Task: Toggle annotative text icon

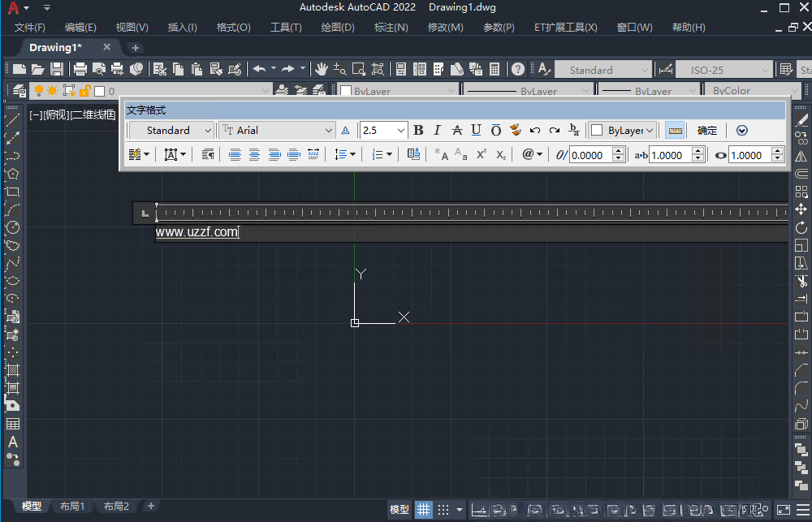Action: pyautogui.click(x=345, y=130)
